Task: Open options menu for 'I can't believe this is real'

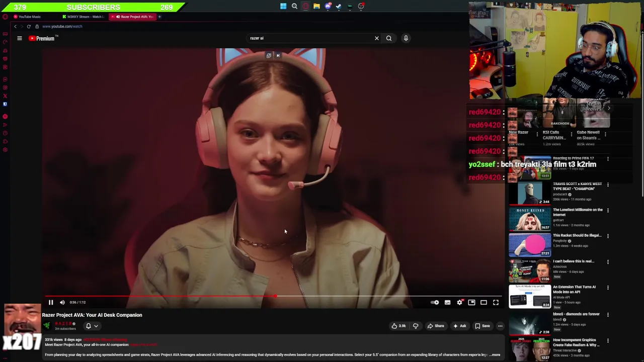Action: [608, 262]
